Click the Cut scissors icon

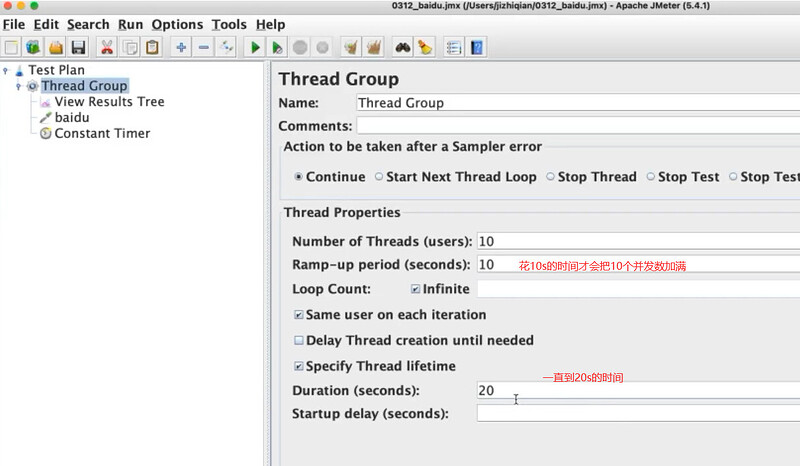107,47
